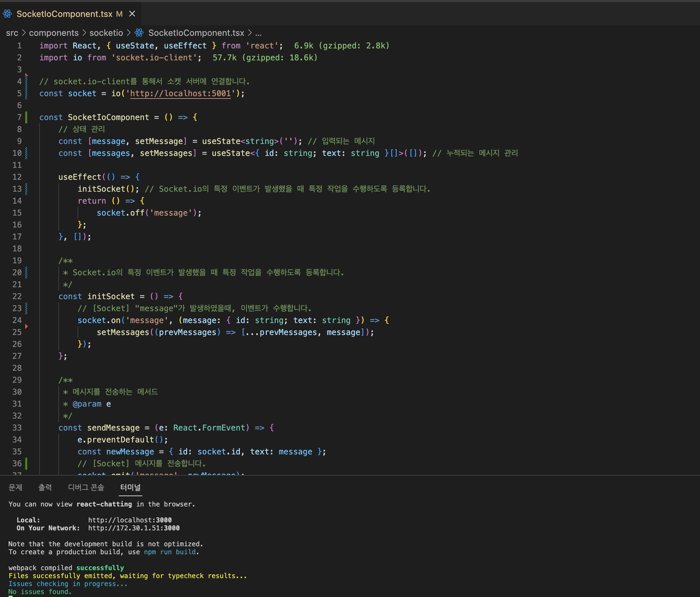Expand the components breadcrumb segment
This screenshot has width=700, height=597.
54,33
